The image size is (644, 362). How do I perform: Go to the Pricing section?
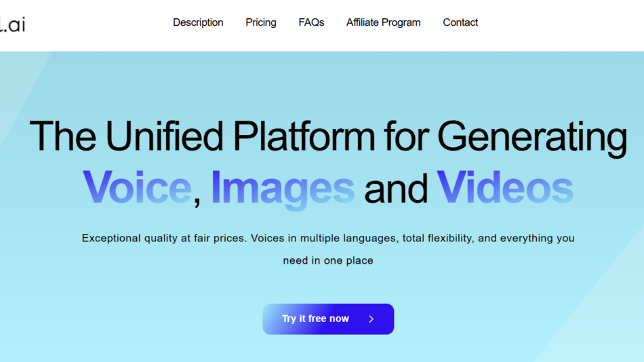click(261, 22)
